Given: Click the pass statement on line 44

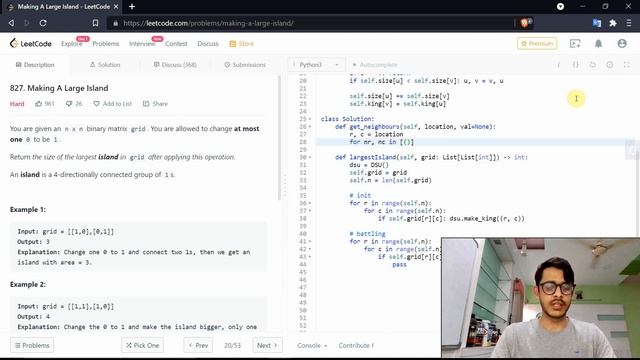Looking at the screenshot, I should coord(399,264).
